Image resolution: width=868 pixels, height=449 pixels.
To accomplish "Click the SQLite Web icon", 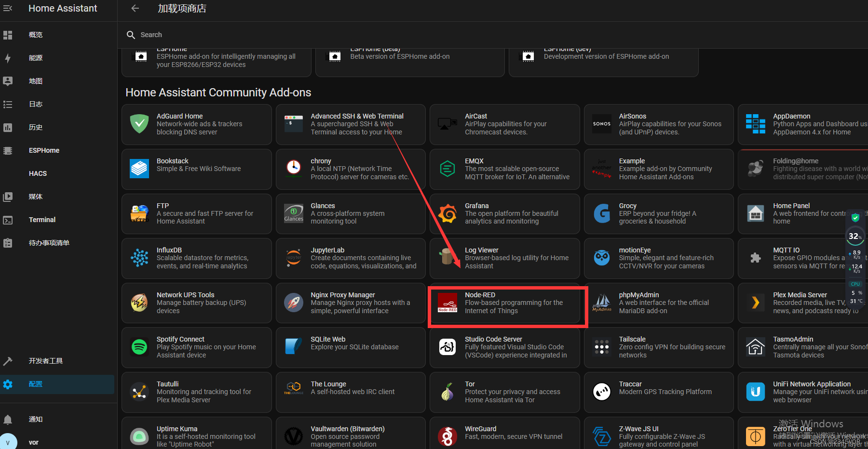I will point(294,347).
